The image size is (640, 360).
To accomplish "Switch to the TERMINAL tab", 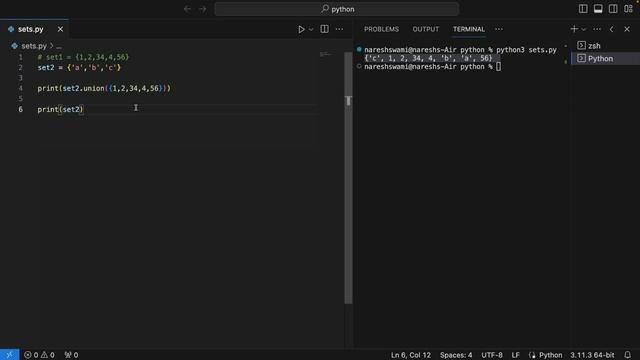I will click(469, 29).
